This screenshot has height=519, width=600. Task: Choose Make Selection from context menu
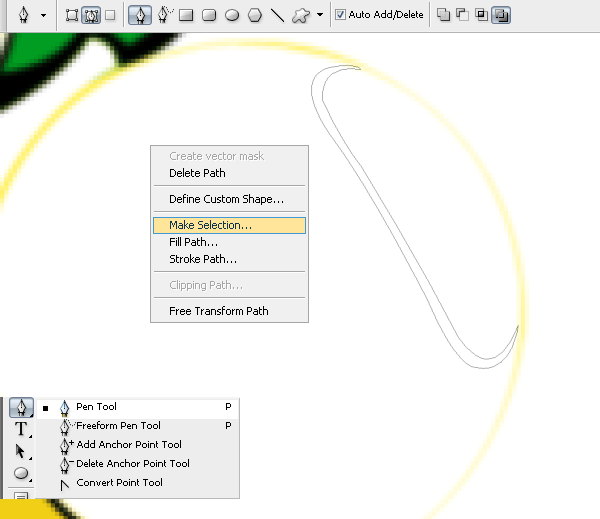coord(229,225)
